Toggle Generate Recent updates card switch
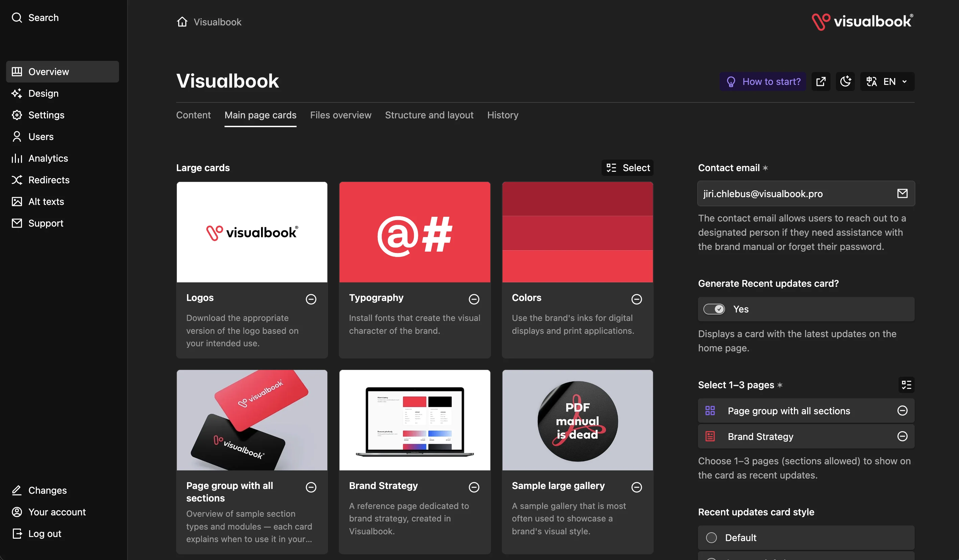The height and width of the screenshot is (560, 959). (x=714, y=309)
